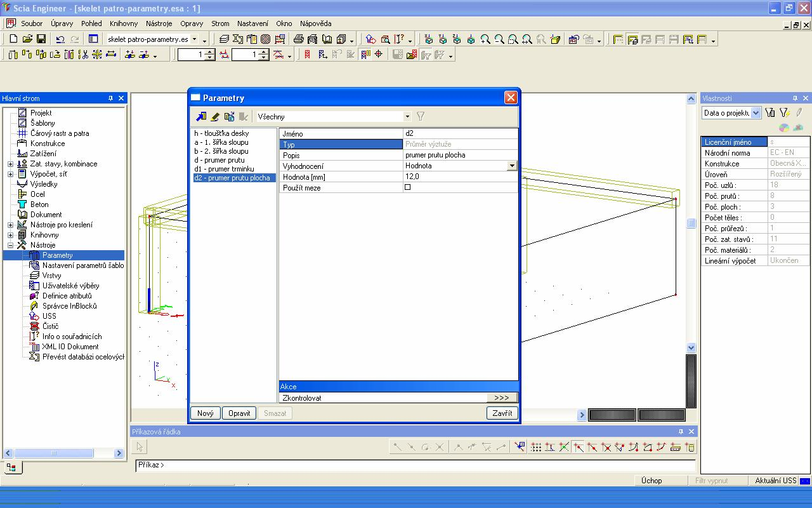Open the Úpravy menu

point(62,23)
